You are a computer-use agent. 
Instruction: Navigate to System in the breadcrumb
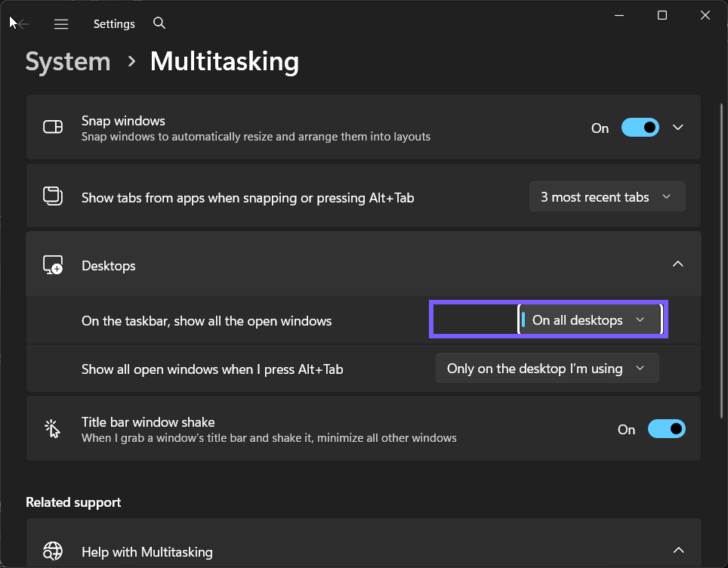click(68, 61)
